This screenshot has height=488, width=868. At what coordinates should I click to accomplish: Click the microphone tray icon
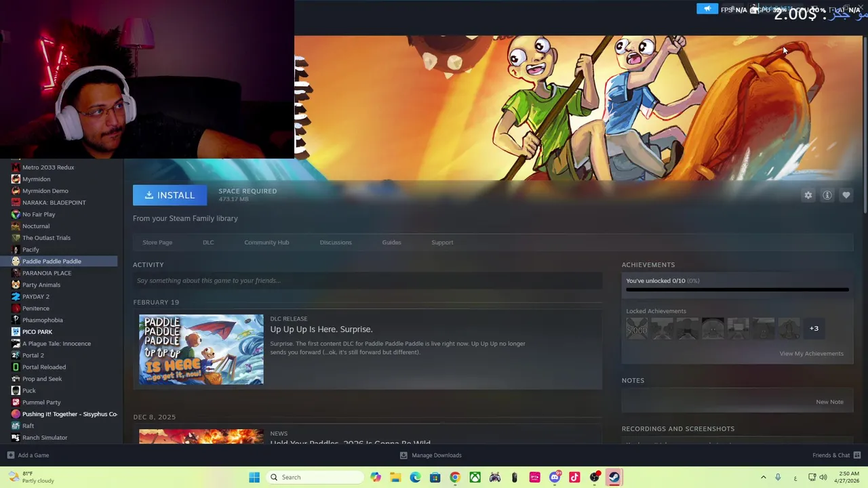(x=778, y=477)
